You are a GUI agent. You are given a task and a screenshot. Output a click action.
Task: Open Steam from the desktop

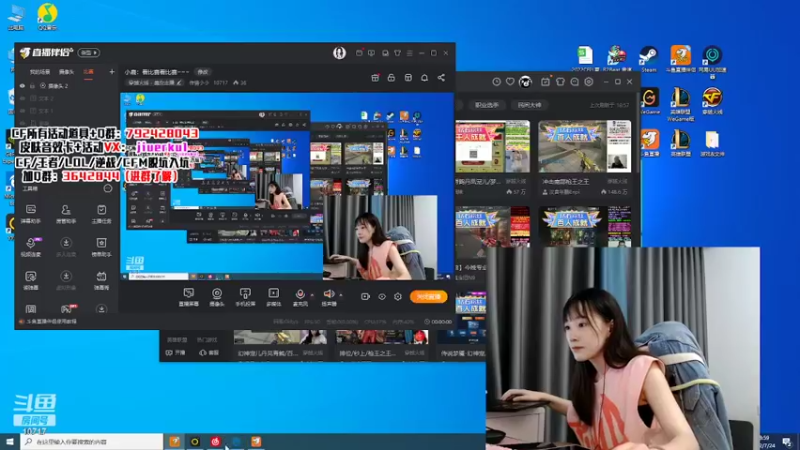[648, 59]
